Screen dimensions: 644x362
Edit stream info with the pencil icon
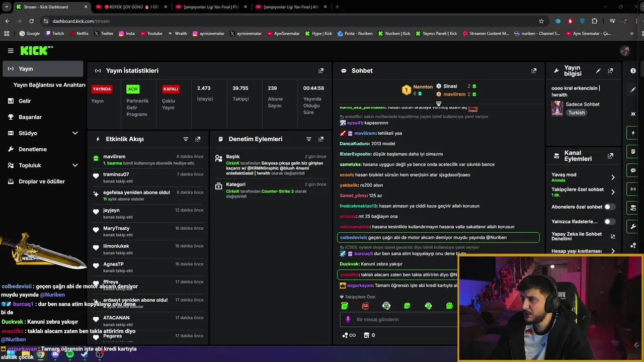coord(598,71)
